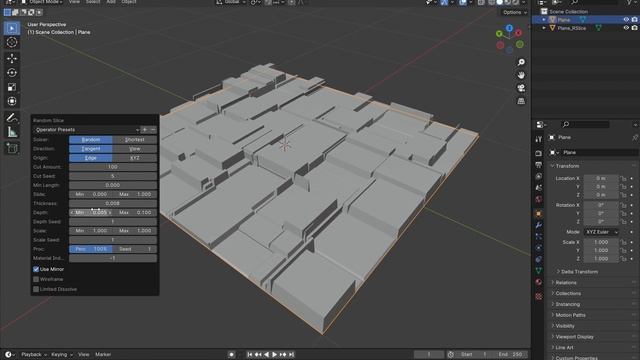Open the timeline Marker menu

click(x=103, y=355)
